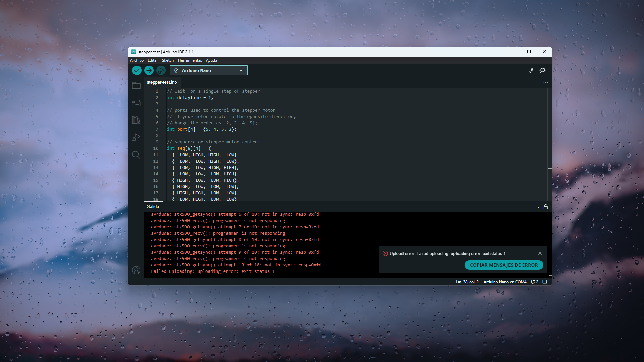644x362 pixels.
Task: Open the Sketch menu
Action: pyautogui.click(x=168, y=60)
